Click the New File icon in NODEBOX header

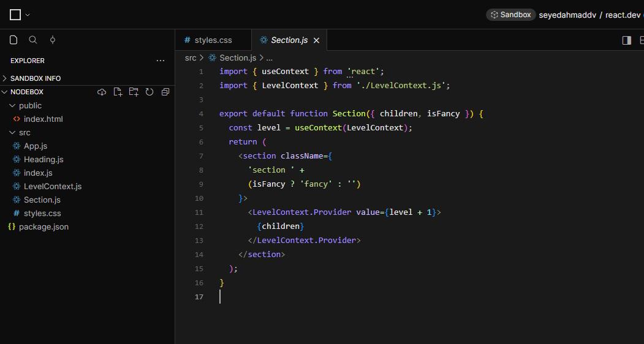pyautogui.click(x=118, y=92)
